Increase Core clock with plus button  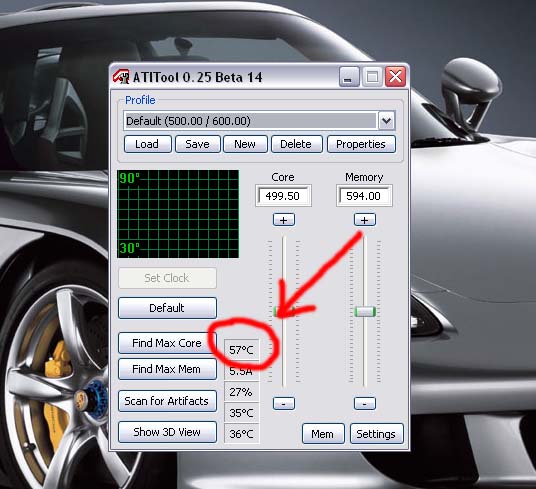[284, 220]
